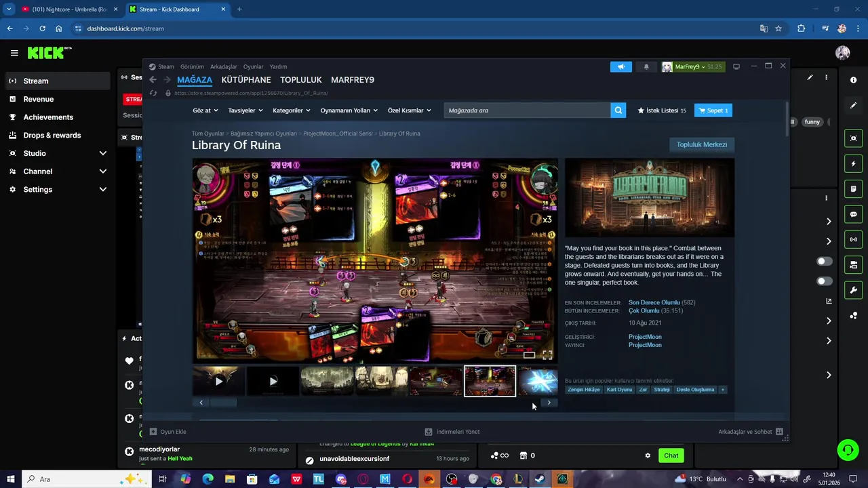
Task: Click the plus add tag button
Action: click(x=722, y=390)
